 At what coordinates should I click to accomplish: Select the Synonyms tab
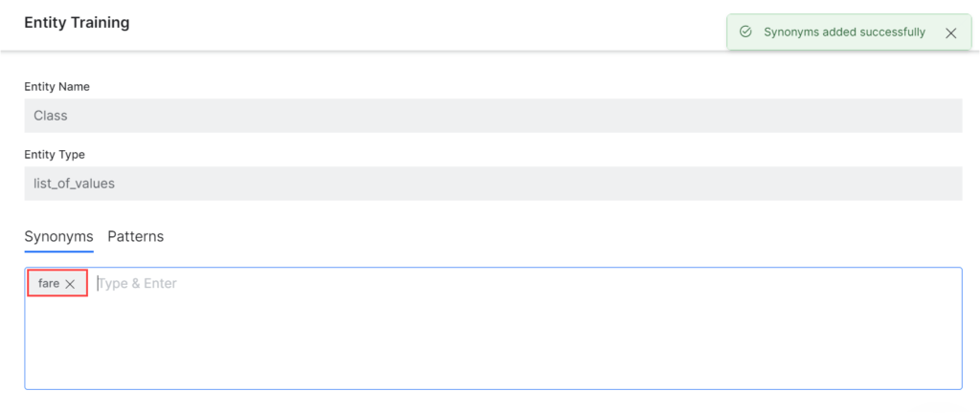pyautogui.click(x=58, y=236)
